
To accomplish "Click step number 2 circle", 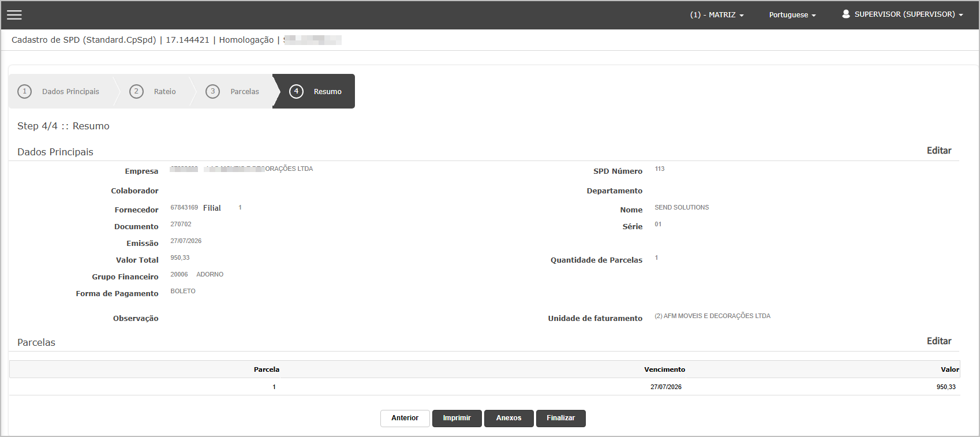I will pos(136,91).
